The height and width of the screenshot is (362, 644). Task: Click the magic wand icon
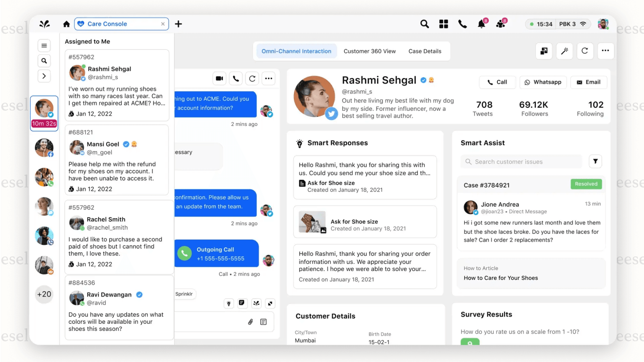tap(565, 51)
